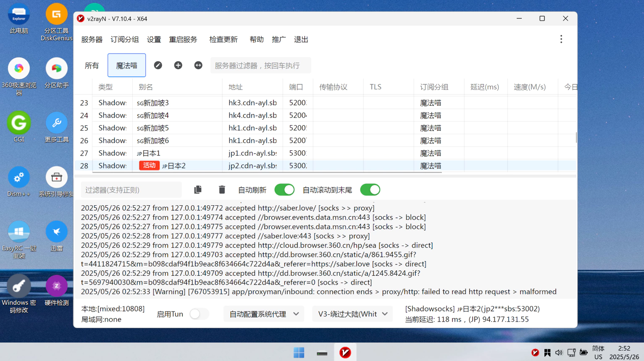Open the three-dot more options menu
The height and width of the screenshot is (361, 644).
click(x=561, y=39)
